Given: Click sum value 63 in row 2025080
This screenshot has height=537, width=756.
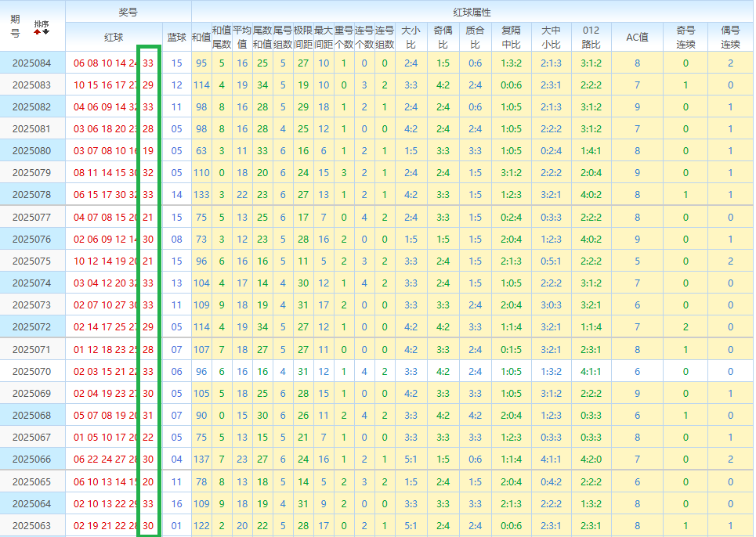Looking at the screenshot, I should (x=201, y=151).
